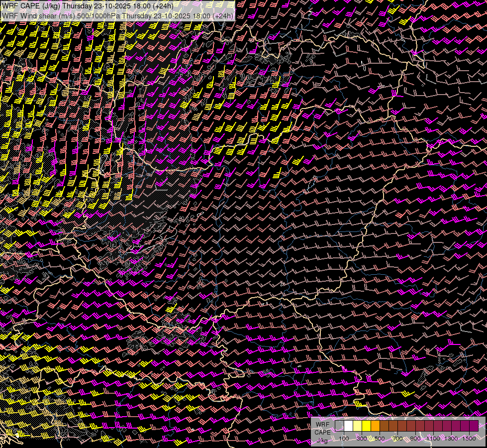Click the WRF text in legend
Image resolution: width=487 pixels, height=448 pixels.
click(322, 425)
